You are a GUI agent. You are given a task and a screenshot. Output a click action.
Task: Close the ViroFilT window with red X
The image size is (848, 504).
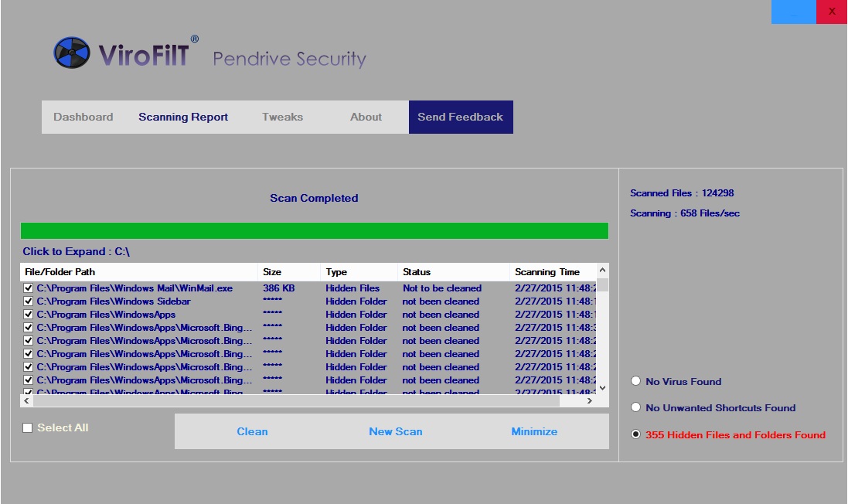click(x=832, y=12)
